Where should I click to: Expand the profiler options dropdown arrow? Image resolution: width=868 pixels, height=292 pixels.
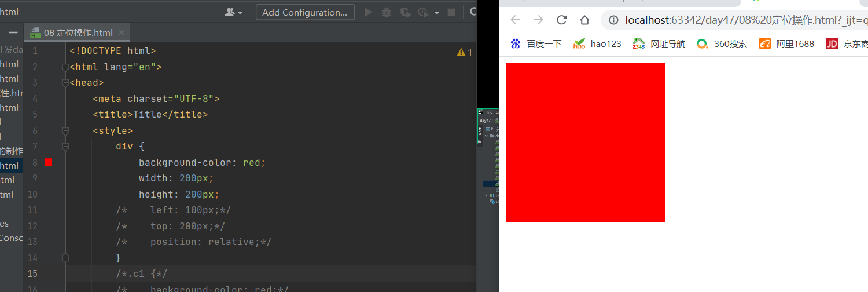(437, 13)
